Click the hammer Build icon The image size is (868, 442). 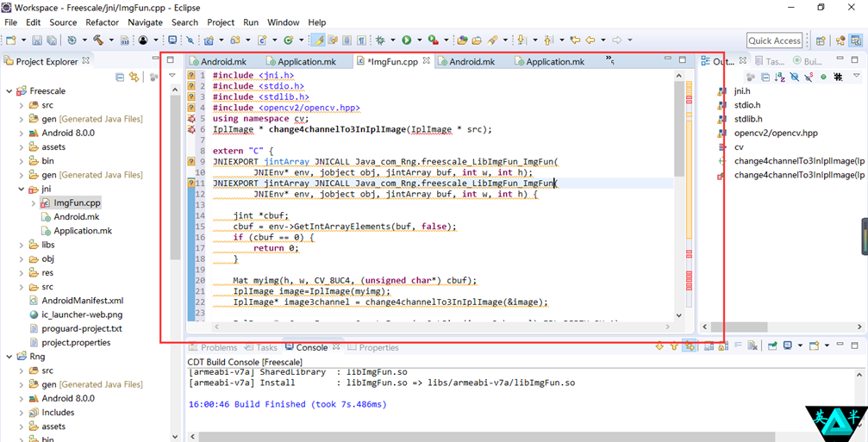click(100, 40)
